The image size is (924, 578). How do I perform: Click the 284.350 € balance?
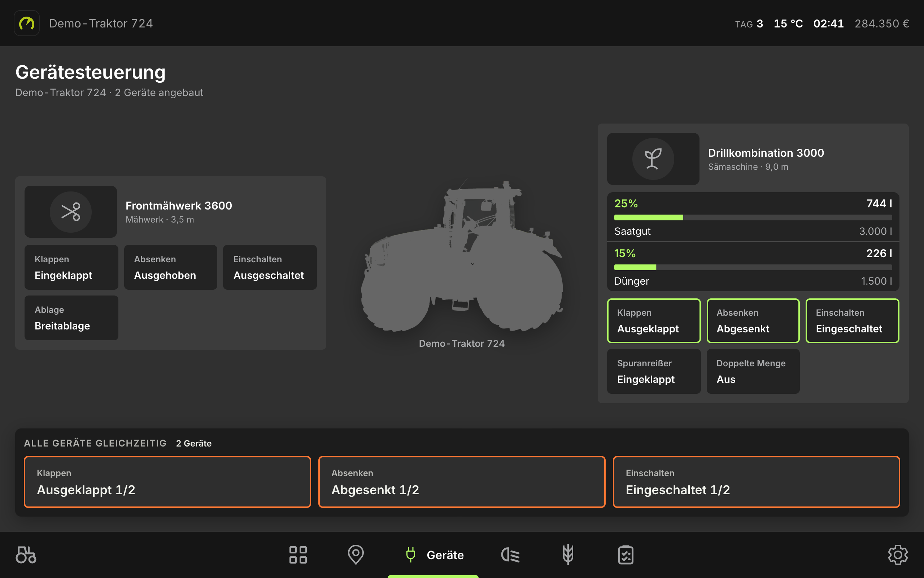(882, 24)
